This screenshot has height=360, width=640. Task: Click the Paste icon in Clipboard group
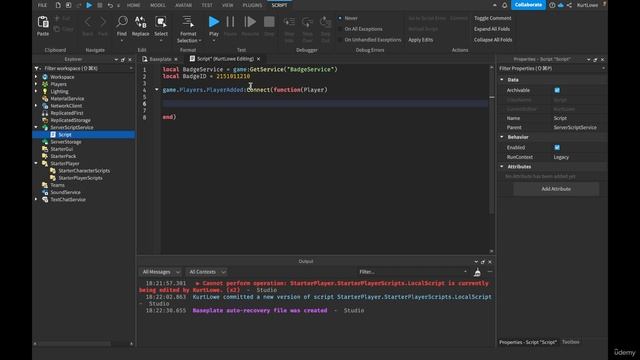click(43, 22)
